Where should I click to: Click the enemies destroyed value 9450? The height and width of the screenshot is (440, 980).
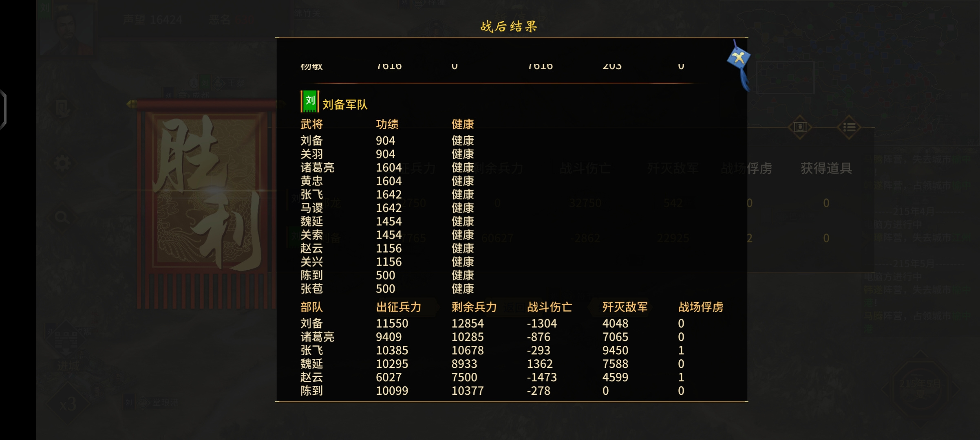(x=616, y=350)
